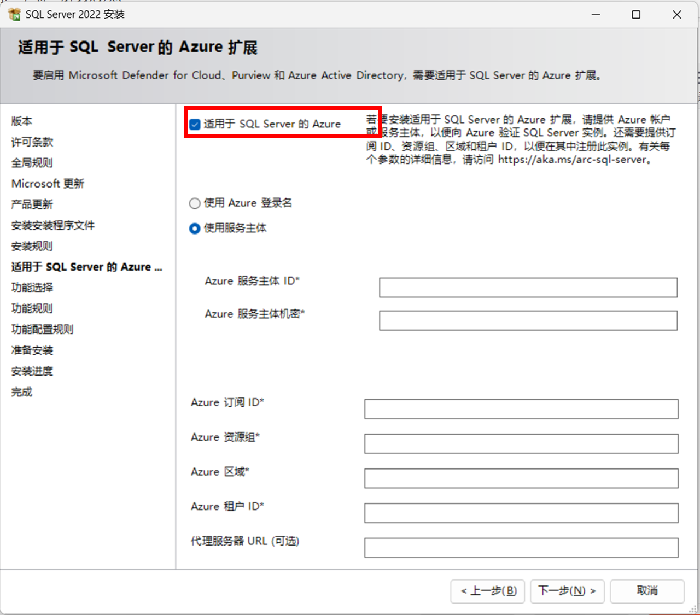This screenshot has height=615, width=700.
Task: Click the Azure 服务主体 ID input field
Action: point(528,288)
